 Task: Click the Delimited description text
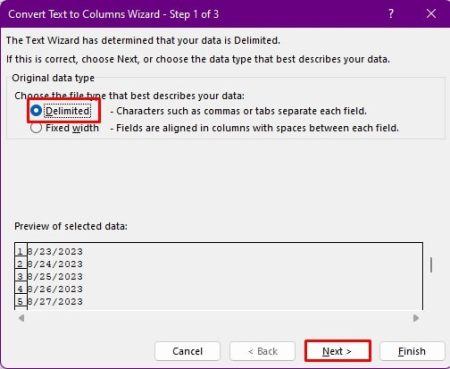point(239,111)
